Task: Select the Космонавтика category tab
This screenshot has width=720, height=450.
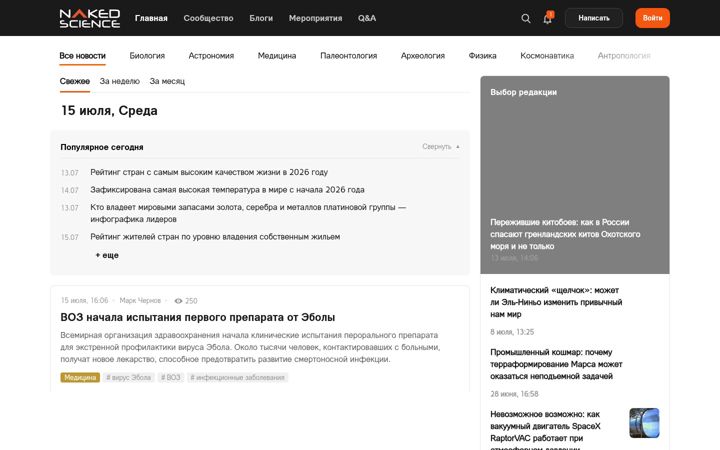Action: coord(547,56)
